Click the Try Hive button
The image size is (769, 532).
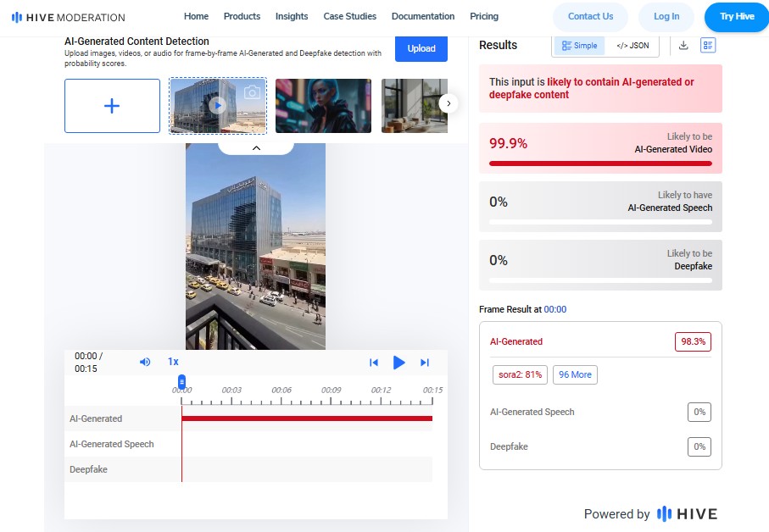[737, 17]
